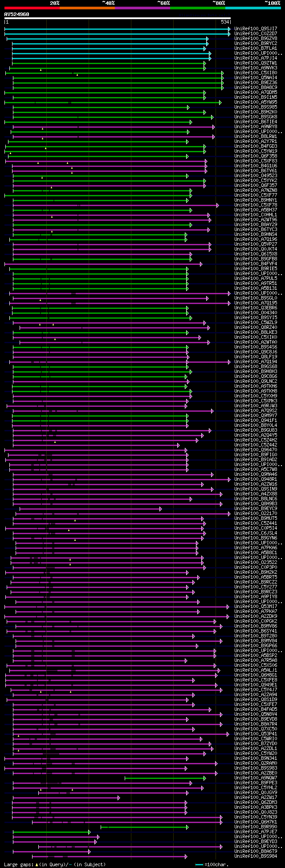285x868 pixels.
Task: Select the AV524960 query title
Action: [x=17, y=14]
